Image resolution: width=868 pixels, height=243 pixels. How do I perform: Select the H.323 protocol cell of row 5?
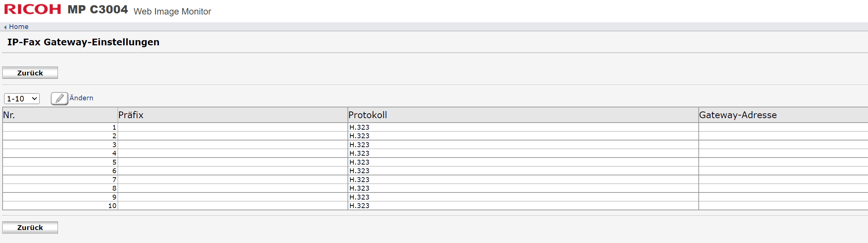(523, 162)
